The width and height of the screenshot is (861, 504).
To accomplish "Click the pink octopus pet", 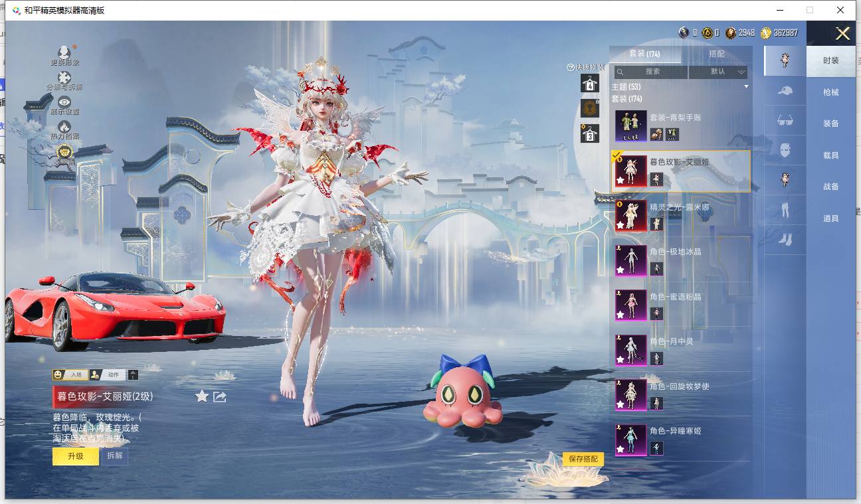I will point(462,393).
